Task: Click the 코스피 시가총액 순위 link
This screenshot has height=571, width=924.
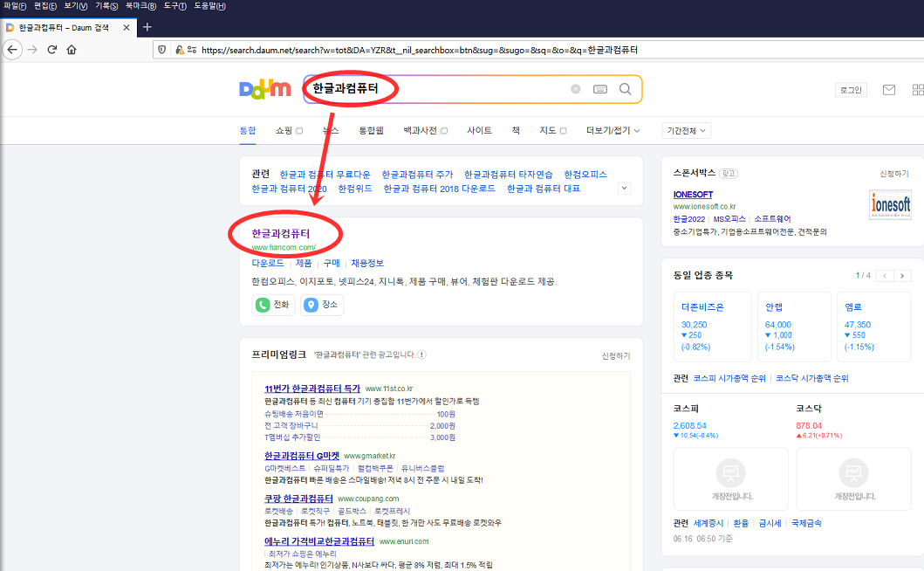Action: click(729, 379)
